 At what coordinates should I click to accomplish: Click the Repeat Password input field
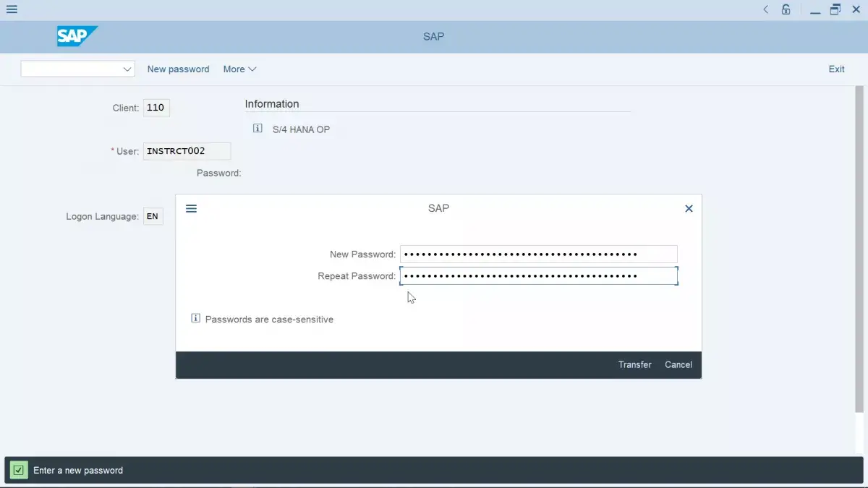[x=538, y=275]
